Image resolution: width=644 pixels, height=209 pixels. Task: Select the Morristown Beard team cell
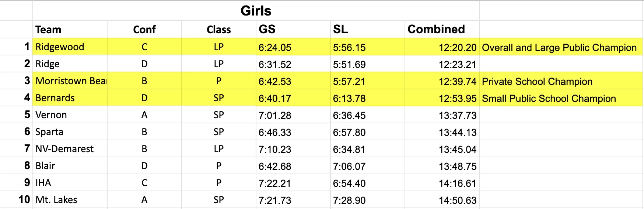point(71,81)
